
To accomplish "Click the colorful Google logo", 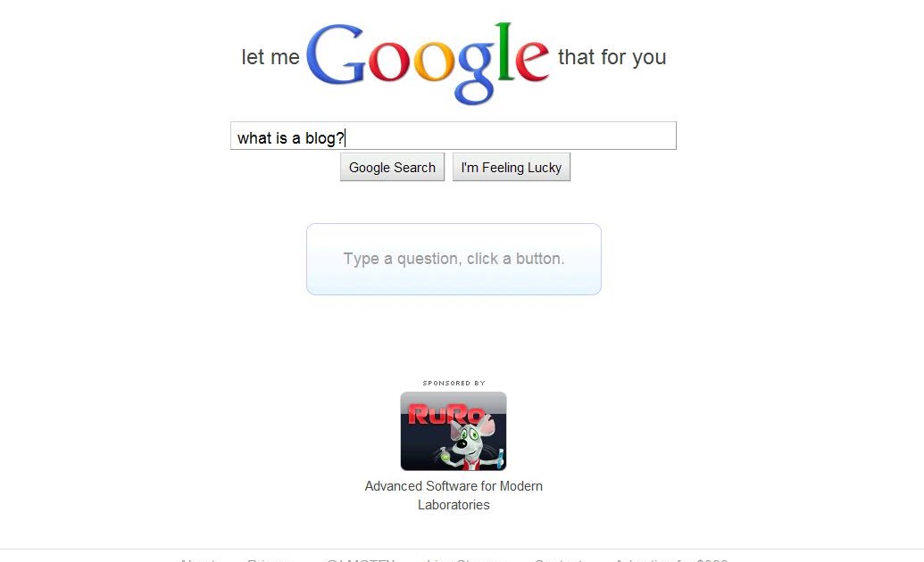I will (x=428, y=63).
